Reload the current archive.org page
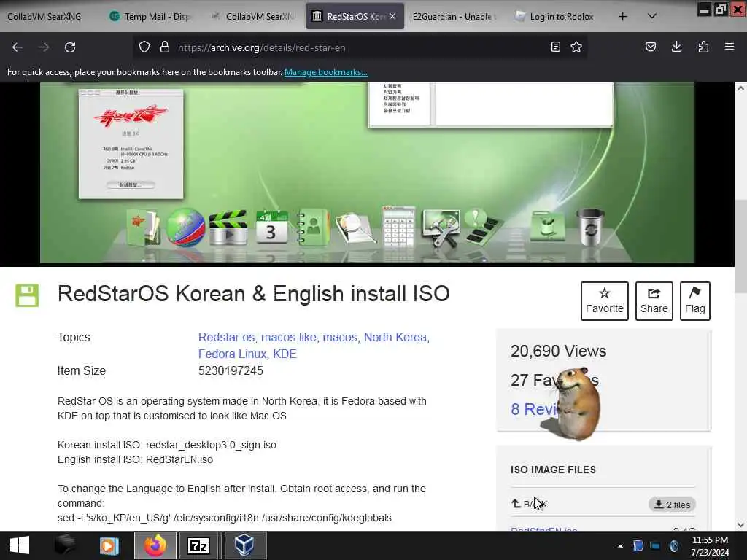Viewport: 747px width, 560px height. pos(70,47)
